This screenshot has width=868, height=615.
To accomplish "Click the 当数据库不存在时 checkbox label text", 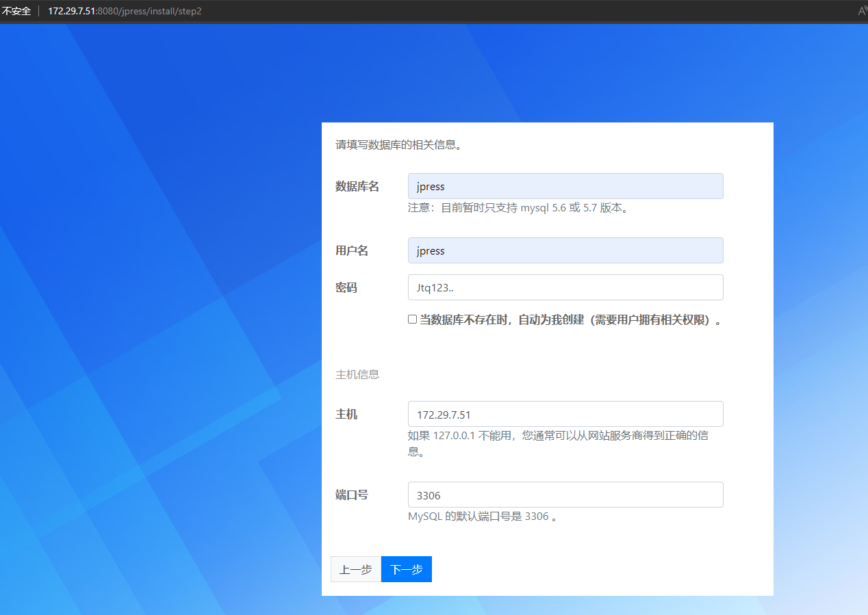I will [572, 319].
